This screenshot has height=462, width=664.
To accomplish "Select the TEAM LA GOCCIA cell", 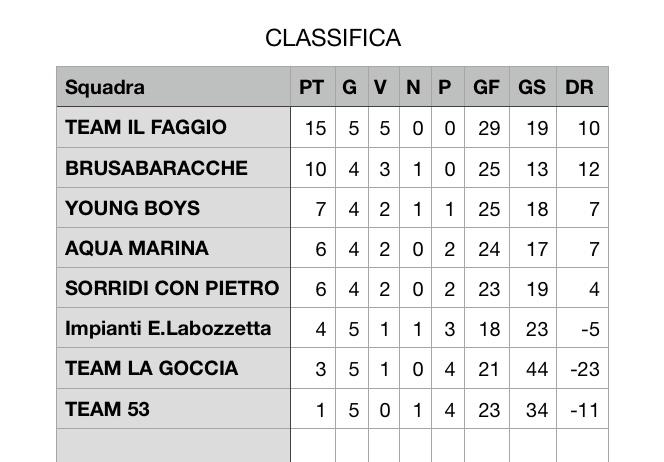I will coord(174,368).
